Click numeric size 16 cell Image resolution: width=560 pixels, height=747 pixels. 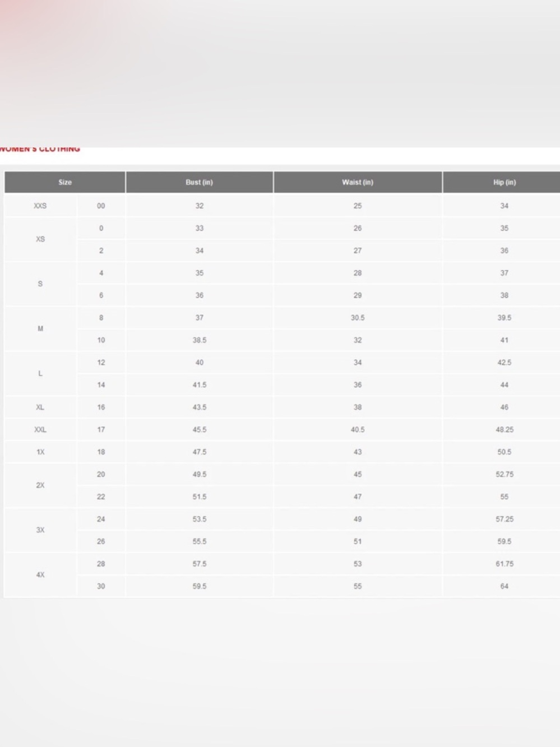[101, 407]
